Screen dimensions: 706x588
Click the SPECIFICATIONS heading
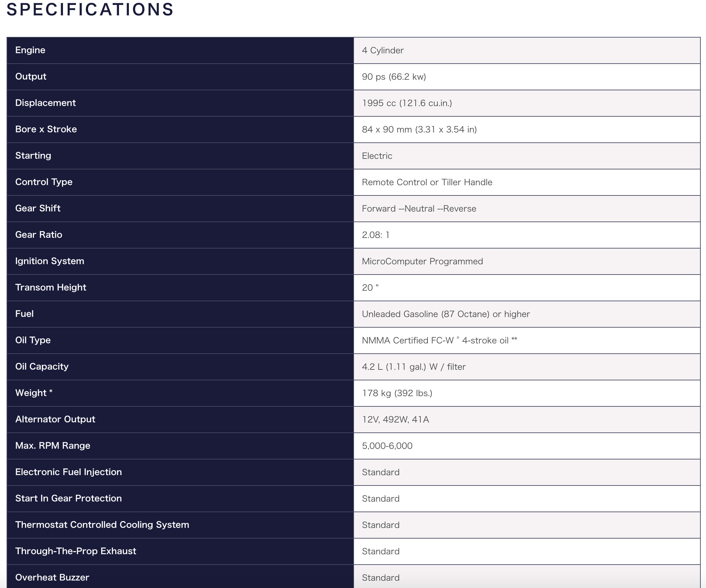[x=90, y=10]
